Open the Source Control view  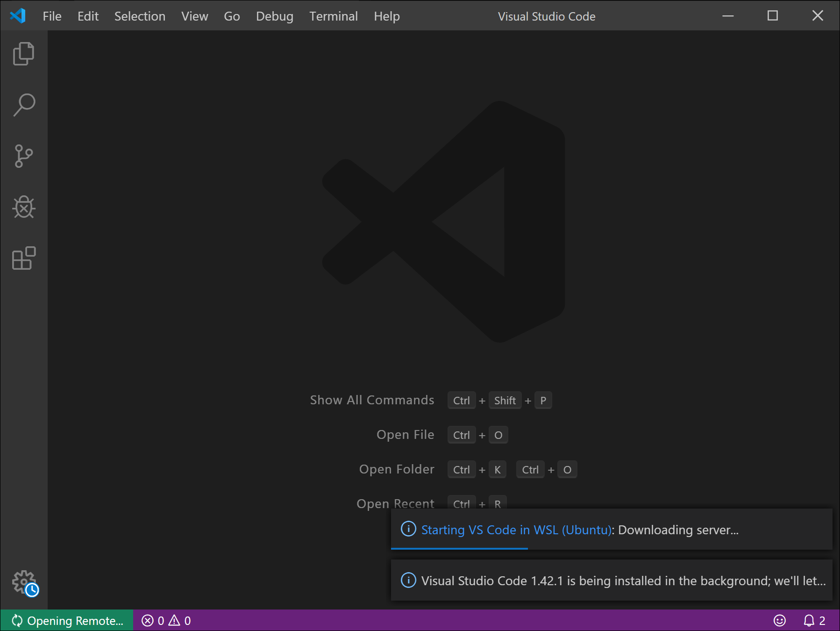23,156
